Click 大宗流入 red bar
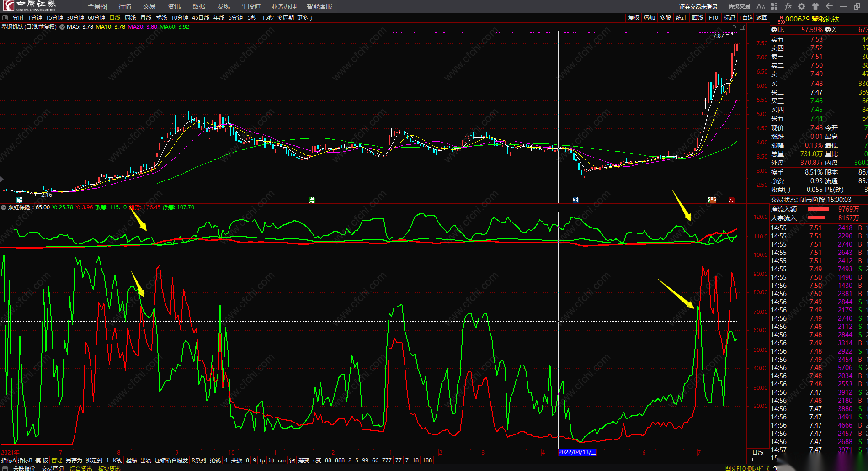This screenshot has height=471, width=868. coord(816,218)
